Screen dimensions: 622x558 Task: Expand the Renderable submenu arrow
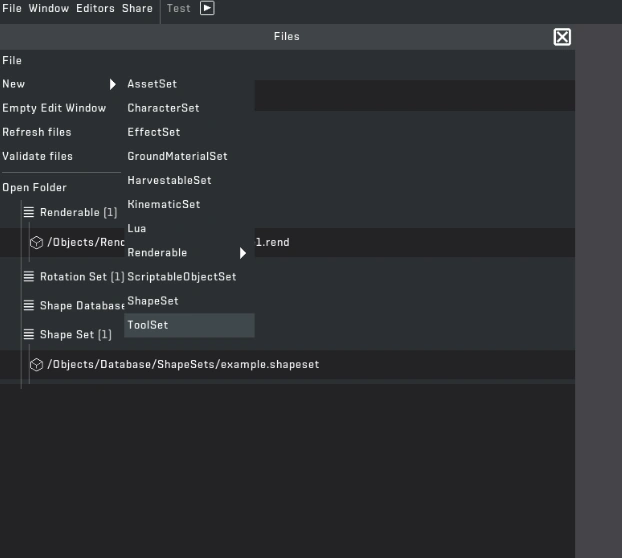pos(242,253)
